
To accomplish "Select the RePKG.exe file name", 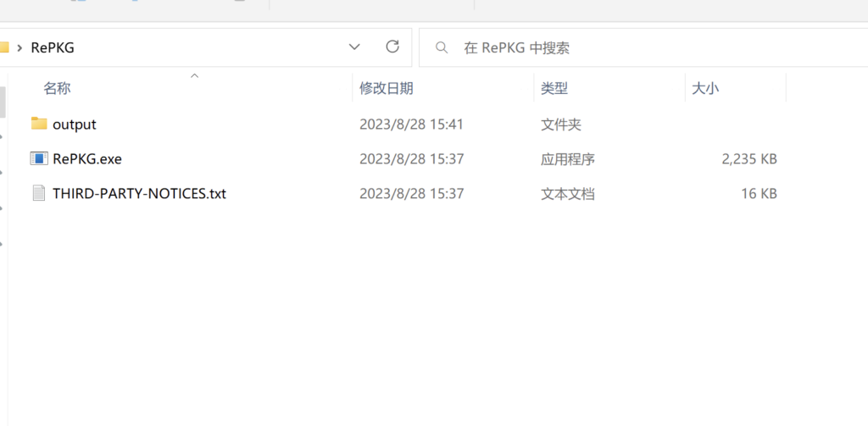I will click(87, 159).
